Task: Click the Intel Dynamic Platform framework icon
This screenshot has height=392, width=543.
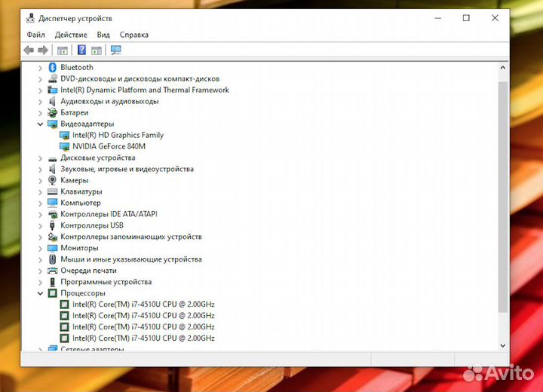Action: pyautogui.click(x=52, y=90)
